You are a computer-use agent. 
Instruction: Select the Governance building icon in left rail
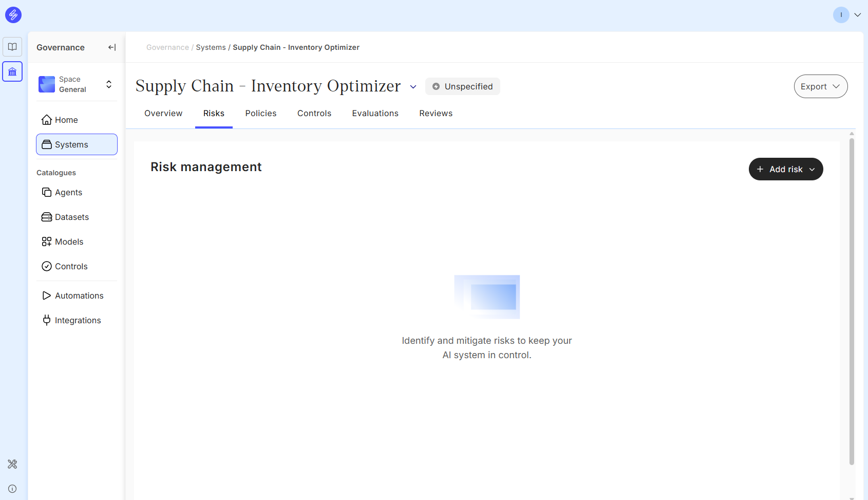[12, 72]
